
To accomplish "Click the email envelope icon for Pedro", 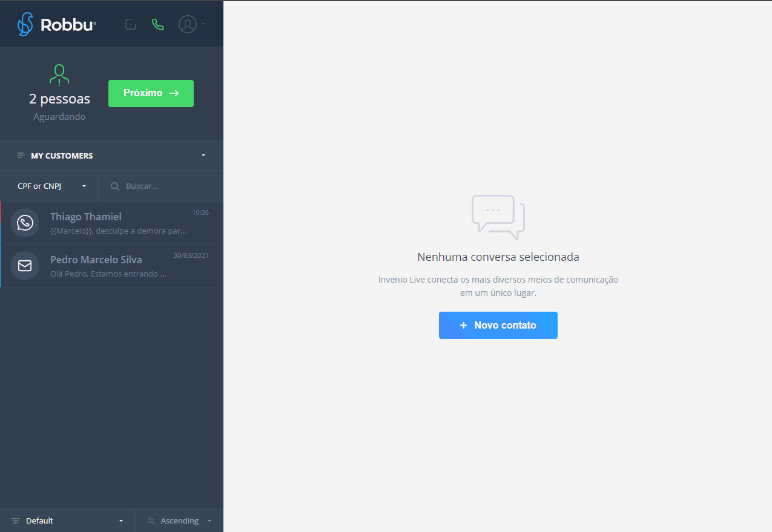I will point(25,266).
